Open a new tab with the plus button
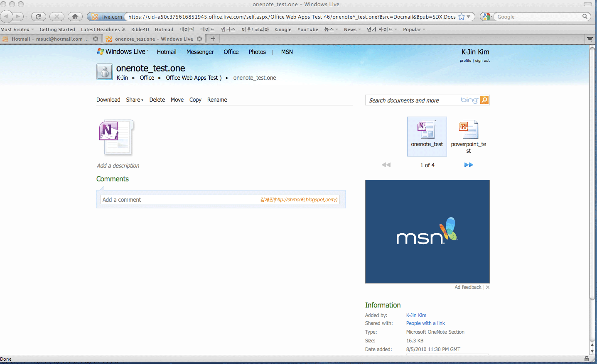The height and width of the screenshot is (364, 597). click(x=213, y=39)
